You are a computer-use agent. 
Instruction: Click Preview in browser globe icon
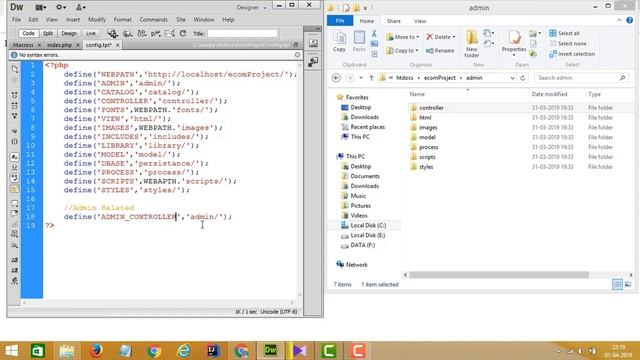(127, 33)
